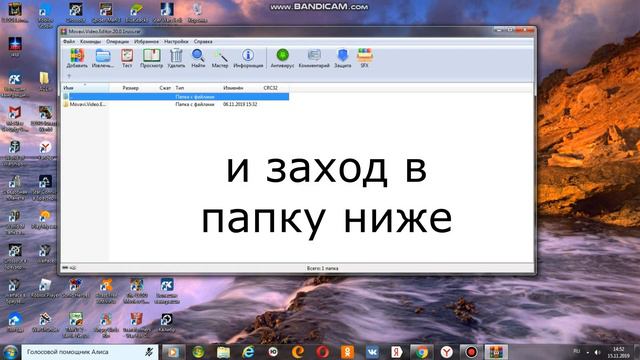Click the Извлечь (Extract) folder icon

pyautogui.click(x=102, y=58)
